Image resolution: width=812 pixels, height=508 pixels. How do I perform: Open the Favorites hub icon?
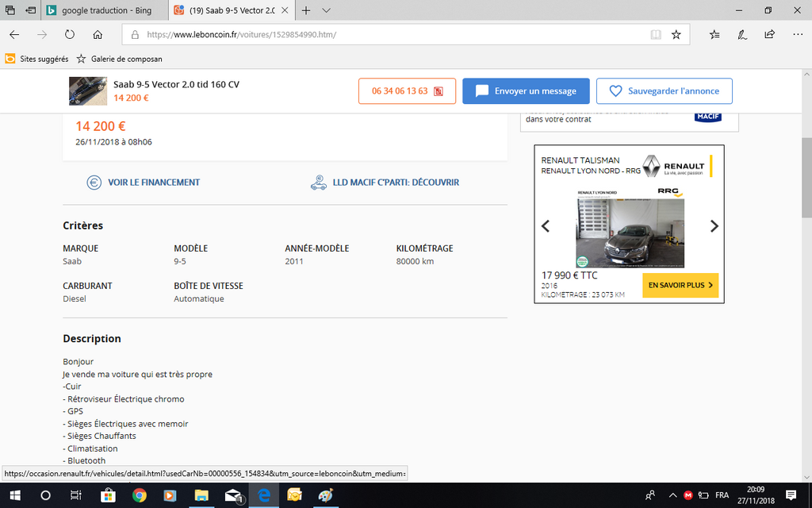(714, 35)
